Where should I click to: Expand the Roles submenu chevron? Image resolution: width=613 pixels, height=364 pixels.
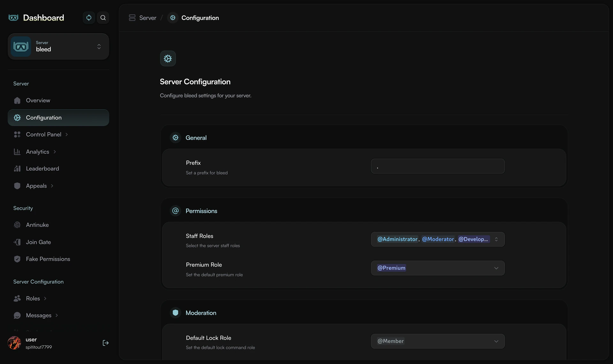45,299
